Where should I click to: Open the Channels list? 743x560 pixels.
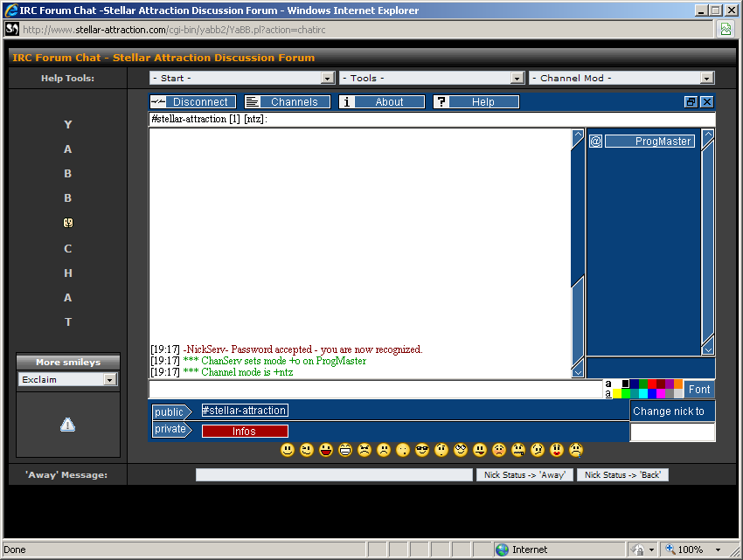click(288, 102)
